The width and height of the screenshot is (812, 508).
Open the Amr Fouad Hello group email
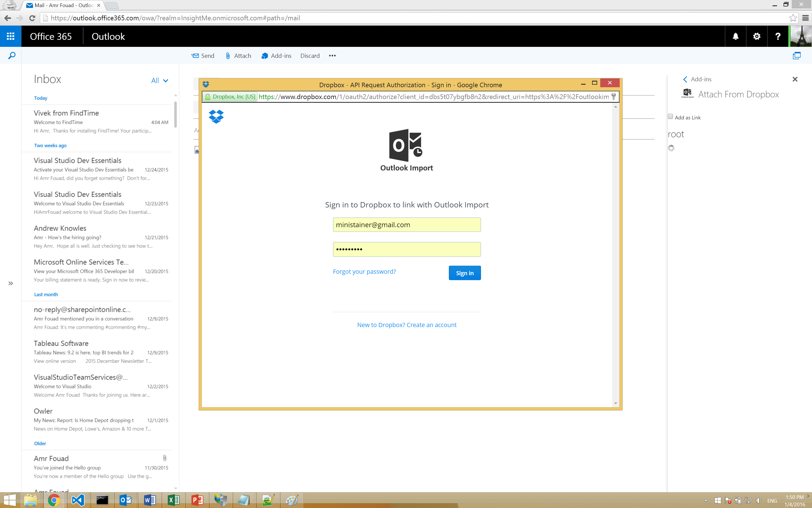point(97,467)
